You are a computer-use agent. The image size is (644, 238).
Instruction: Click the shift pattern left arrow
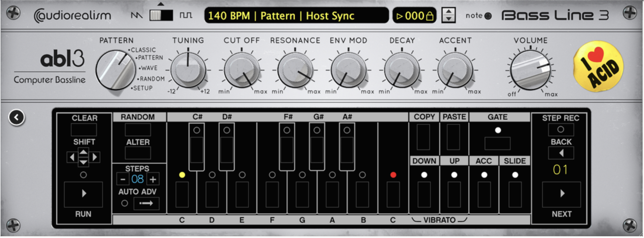tap(72, 157)
